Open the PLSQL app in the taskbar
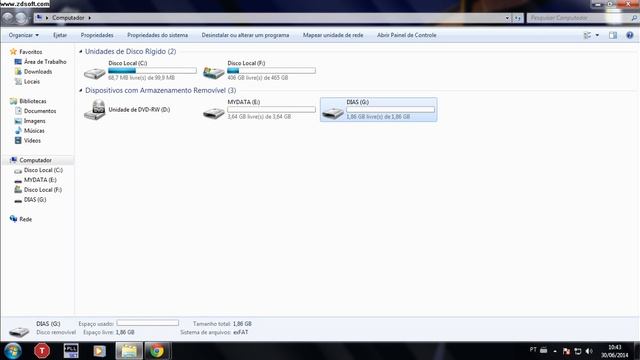Screen dimensions: 640x360 pos(71,351)
